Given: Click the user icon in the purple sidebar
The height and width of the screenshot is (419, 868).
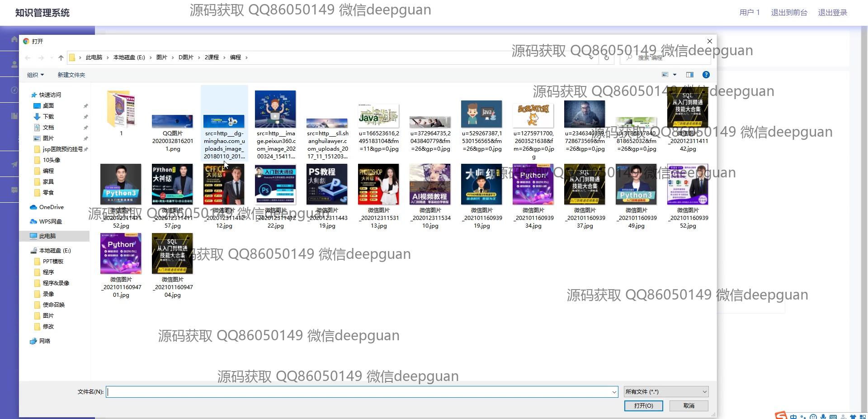Looking at the screenshot, I should pyautogui.click(x=14, y=64).
